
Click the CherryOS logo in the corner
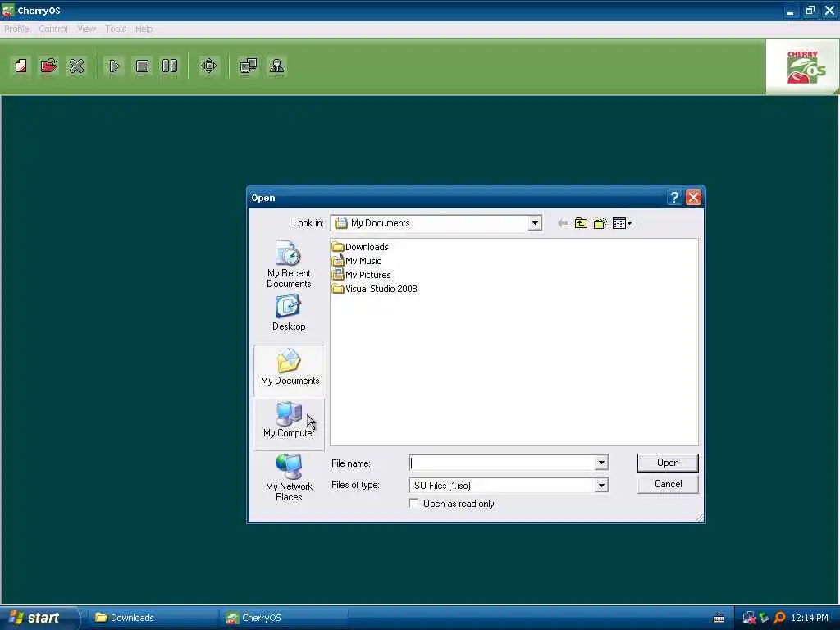point(802,67)
